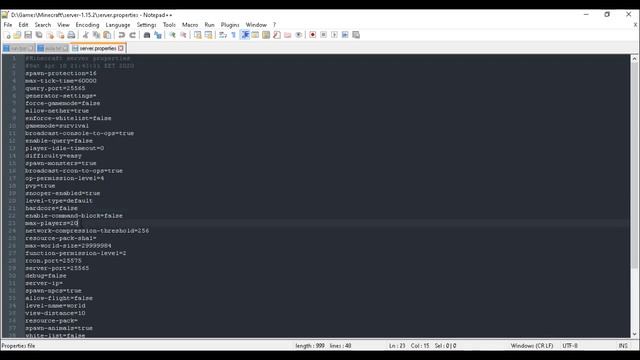640x360 pixels.
Task: Redo the edit via toolbar arrow
Action: [132, 35]
